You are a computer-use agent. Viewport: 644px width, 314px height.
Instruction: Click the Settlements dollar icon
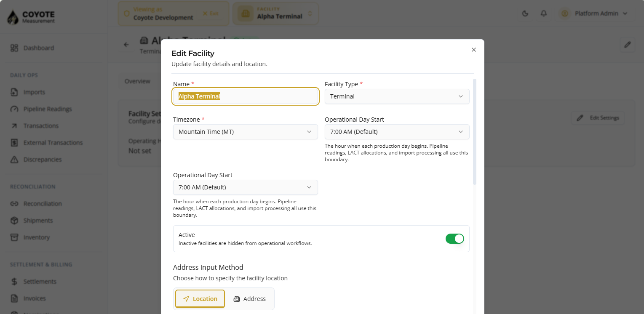tap(14, 282)
